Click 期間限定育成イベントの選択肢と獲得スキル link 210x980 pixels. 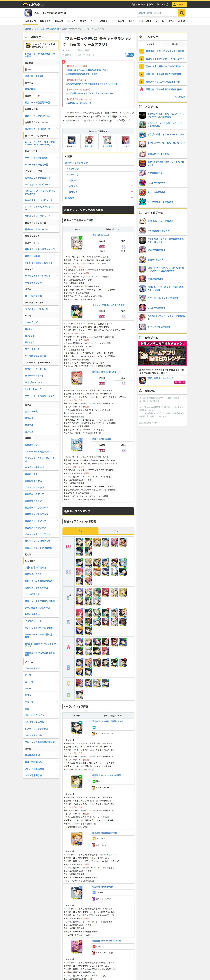pos(93,84)
